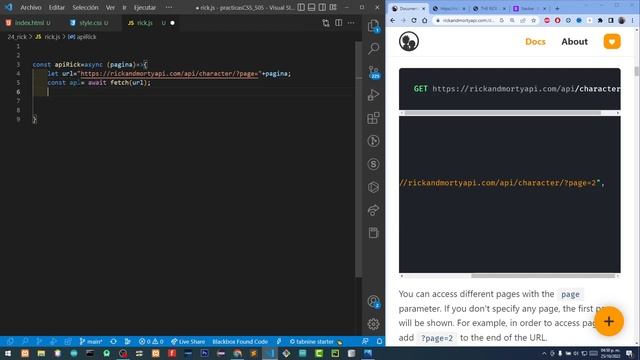Screen dimensions: 640x360
Task: Click the orange heart support button
Action: (x=612, y=42)
